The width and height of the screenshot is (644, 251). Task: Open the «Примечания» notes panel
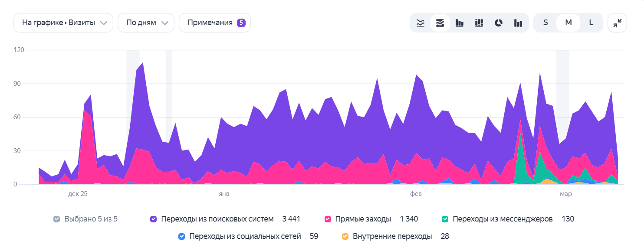tap(215, 23)
